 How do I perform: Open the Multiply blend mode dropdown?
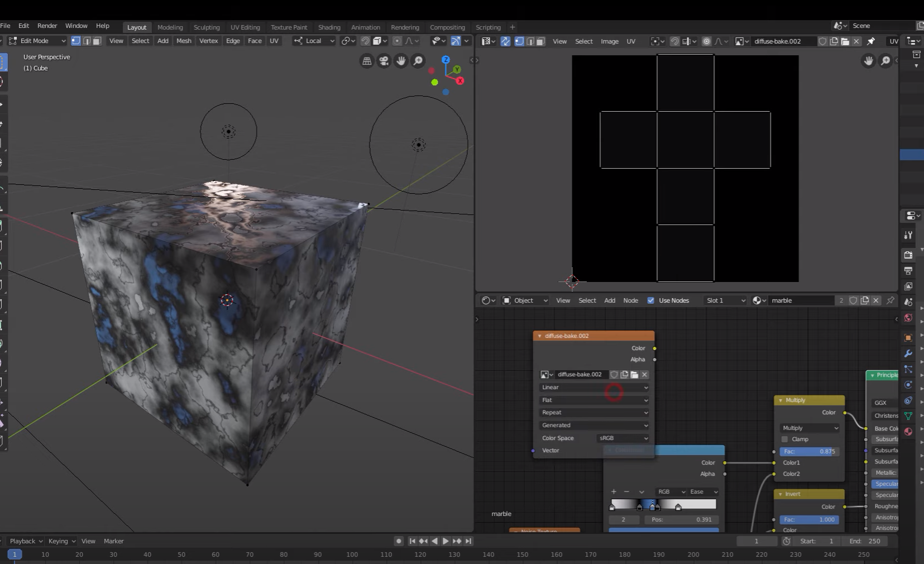click(x=808, y=428)
